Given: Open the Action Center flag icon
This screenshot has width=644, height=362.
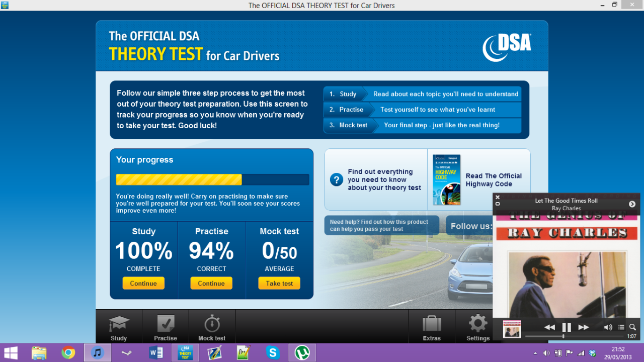Looking at the screenshot, I should [570, 353].
